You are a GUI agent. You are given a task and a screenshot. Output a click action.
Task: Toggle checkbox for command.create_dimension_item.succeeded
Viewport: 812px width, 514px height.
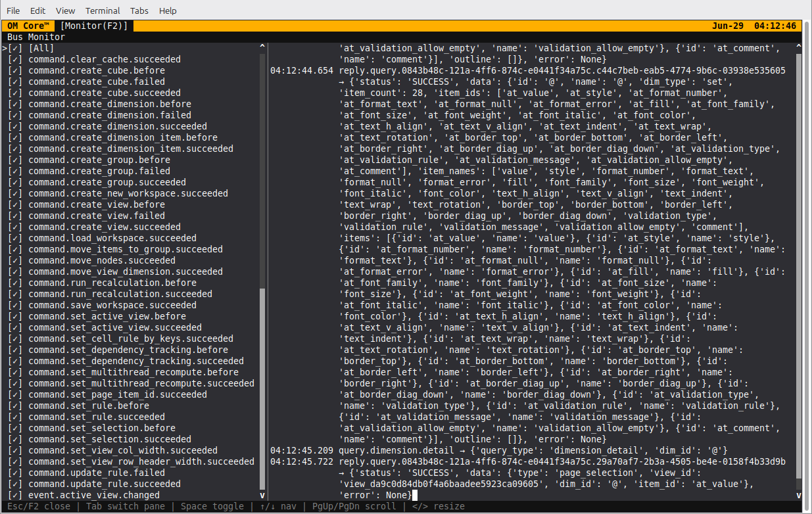coord(15,149)
